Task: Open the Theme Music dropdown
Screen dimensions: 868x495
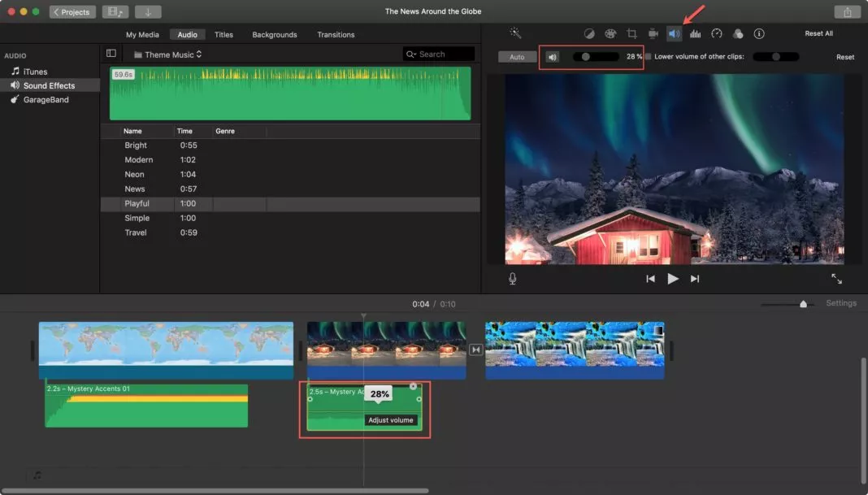Action: point(168,54)
